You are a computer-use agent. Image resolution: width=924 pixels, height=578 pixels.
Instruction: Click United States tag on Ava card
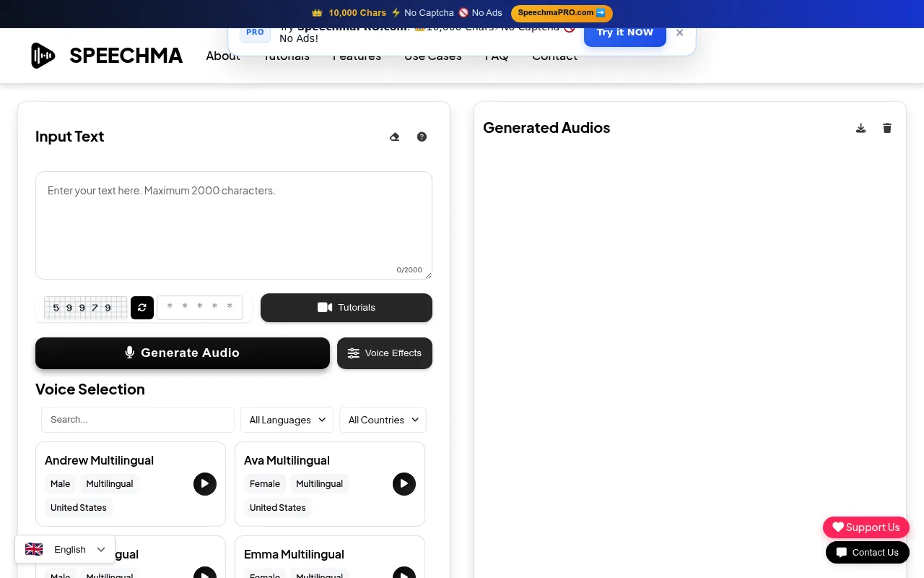278,508
